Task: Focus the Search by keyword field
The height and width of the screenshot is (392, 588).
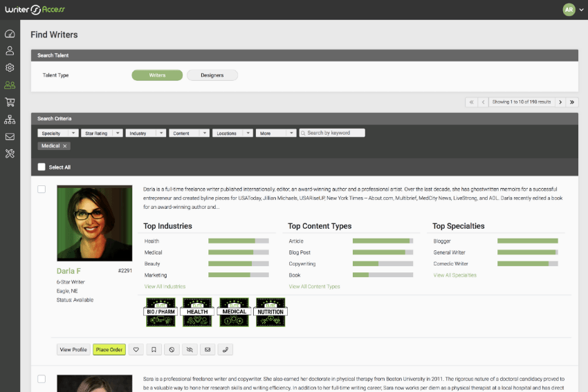Action: tap(332, 133)
